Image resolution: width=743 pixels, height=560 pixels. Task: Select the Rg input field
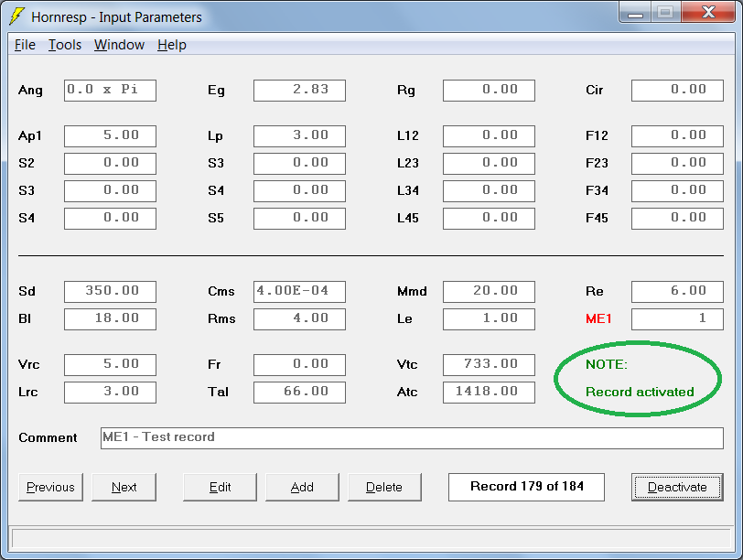(489, 91)
